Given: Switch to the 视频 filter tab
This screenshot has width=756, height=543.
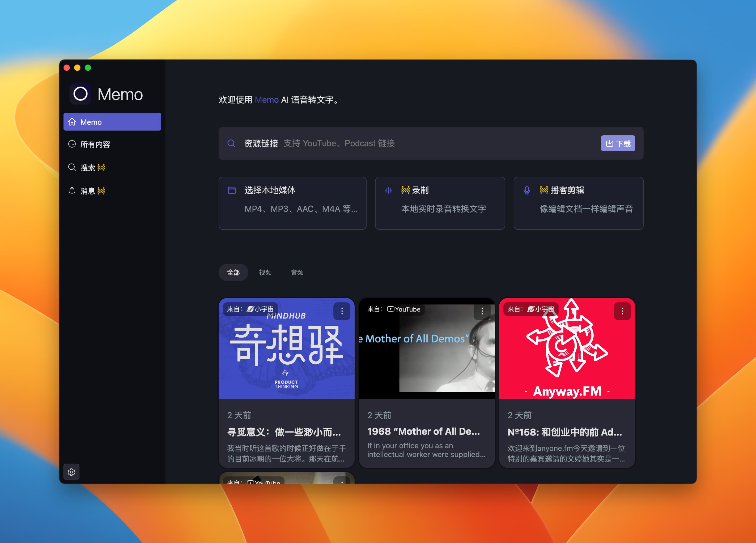Looking at the screenshot, I should click(x=265, y=272).
